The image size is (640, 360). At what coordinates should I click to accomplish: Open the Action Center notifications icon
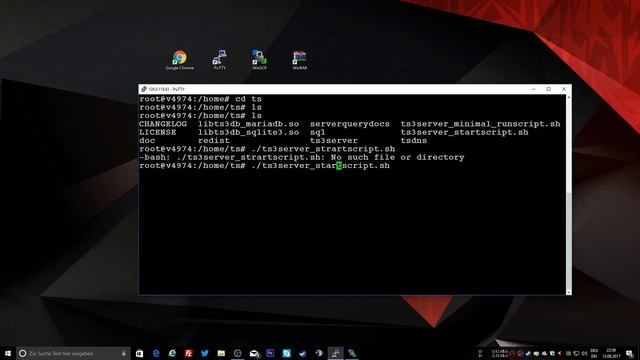click(630, 353)
